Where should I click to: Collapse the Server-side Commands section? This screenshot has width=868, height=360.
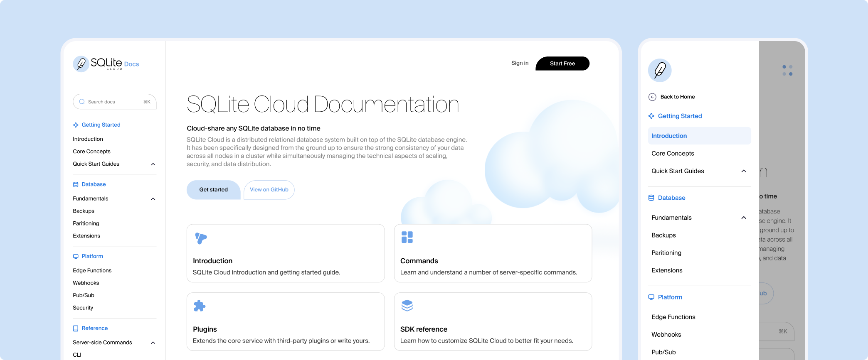click(153, 343)
